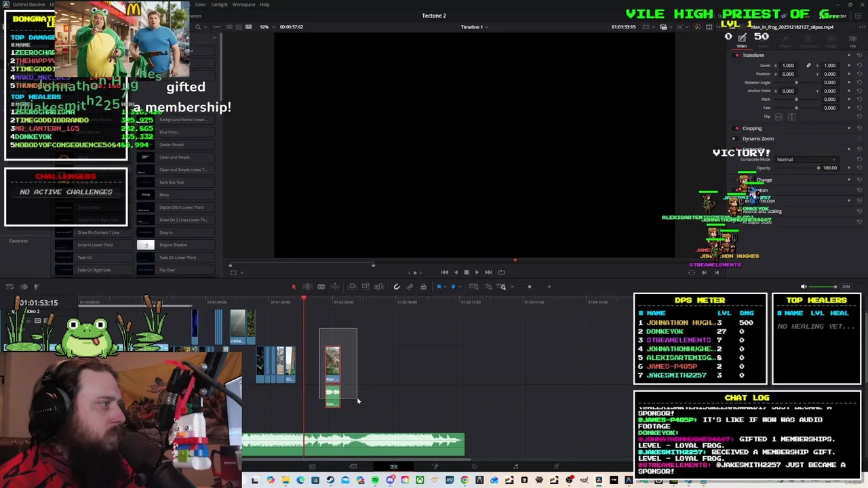Open the Workspace menu
The image size is (868, 488).
243,5
